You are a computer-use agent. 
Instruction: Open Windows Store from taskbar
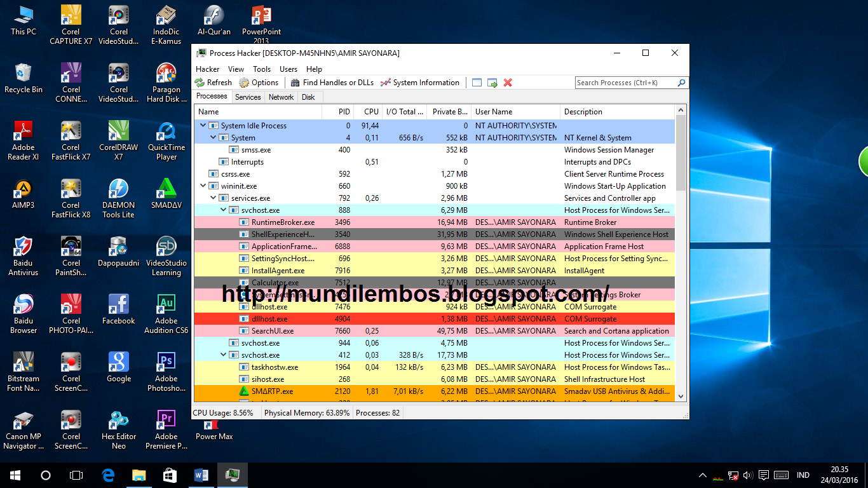170,475
